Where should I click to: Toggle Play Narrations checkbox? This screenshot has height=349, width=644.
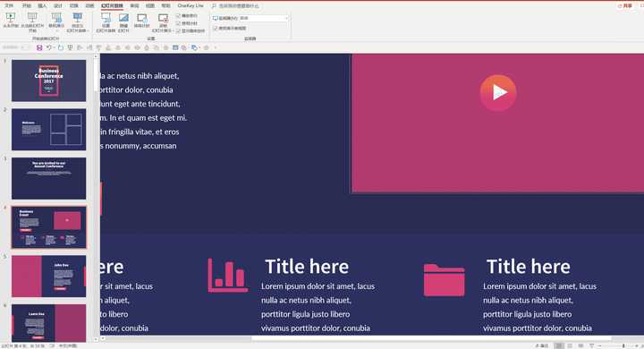coord(187,15)
